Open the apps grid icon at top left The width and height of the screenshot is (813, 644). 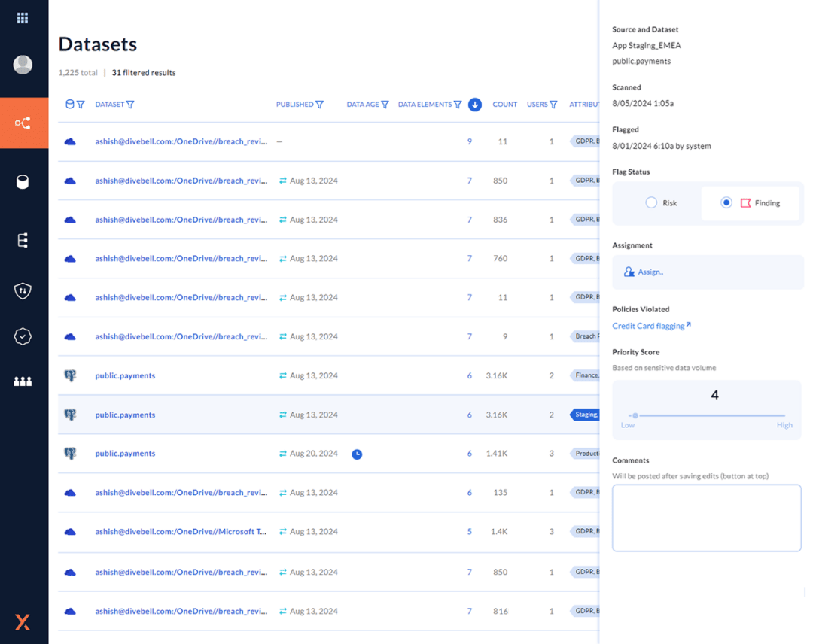23,17
